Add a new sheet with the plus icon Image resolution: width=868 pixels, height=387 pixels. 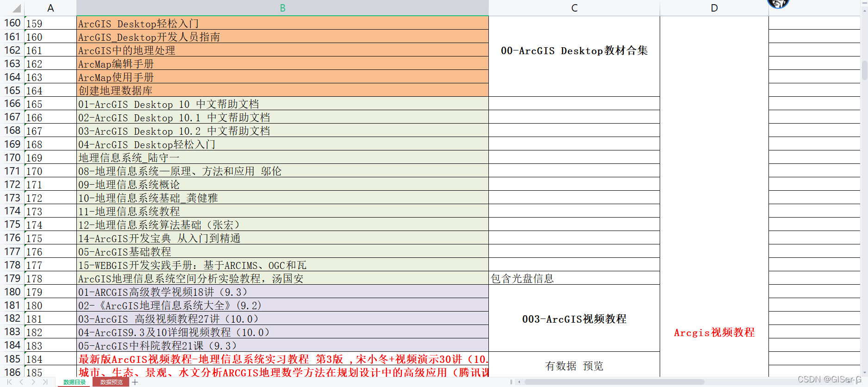(135, 382)
